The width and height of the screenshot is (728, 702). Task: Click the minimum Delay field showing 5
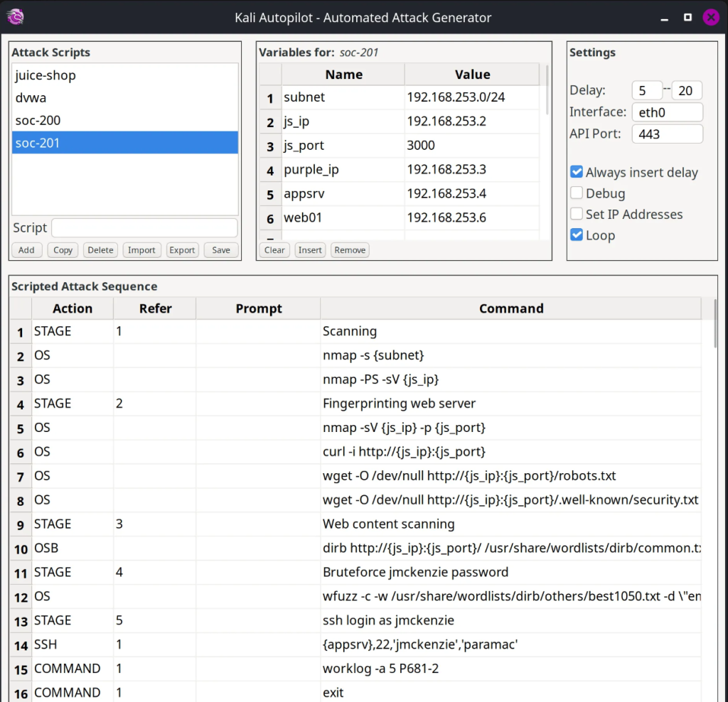pos(647,90)
